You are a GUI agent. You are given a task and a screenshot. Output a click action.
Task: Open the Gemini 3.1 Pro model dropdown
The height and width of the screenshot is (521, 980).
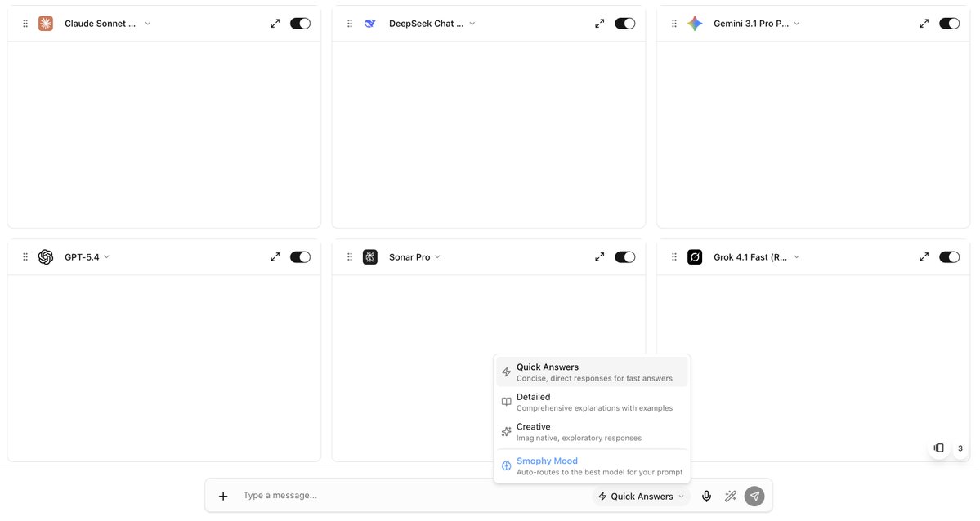[756, 24]
